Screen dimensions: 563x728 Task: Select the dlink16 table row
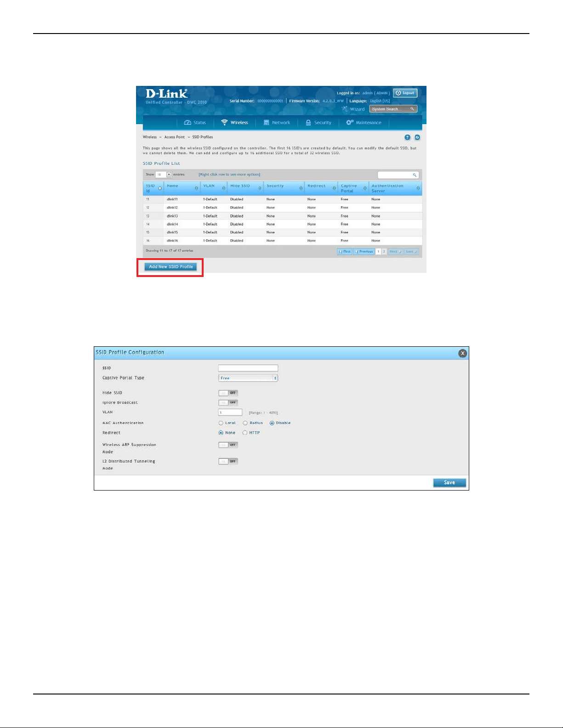(x=282, y=241)
